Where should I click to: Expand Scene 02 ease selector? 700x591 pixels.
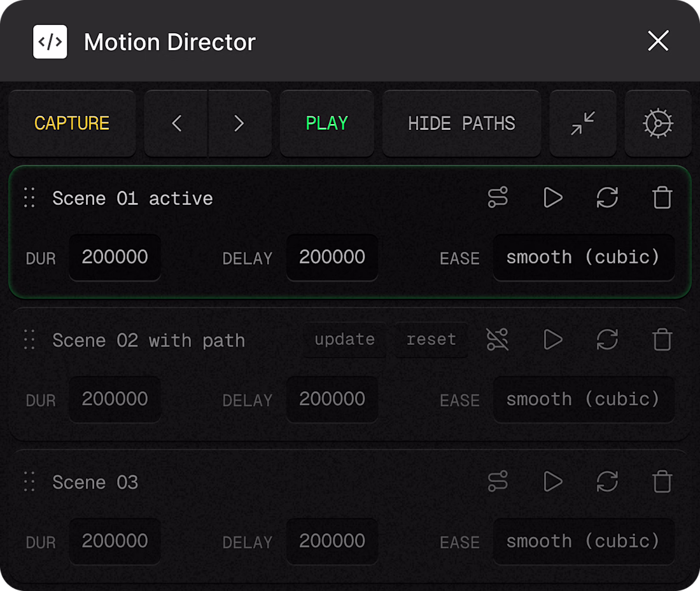coord(583,400)
